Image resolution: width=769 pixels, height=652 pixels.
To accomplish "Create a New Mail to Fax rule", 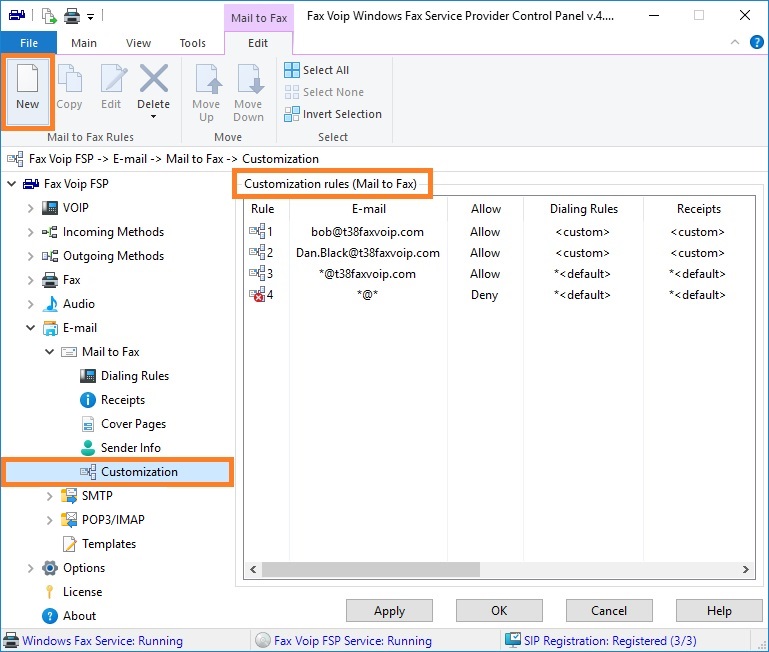I will (x=27, y=92).
